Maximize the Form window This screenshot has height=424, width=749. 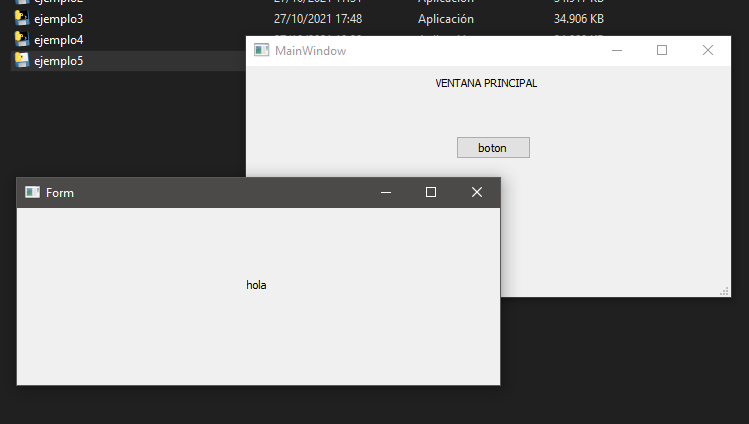tap(431, 192)
